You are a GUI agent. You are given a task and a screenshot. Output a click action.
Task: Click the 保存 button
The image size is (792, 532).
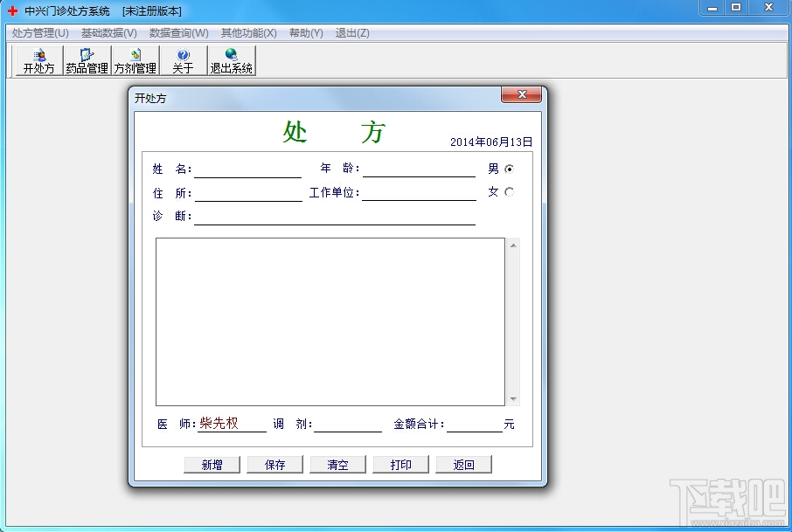point(274,465)
